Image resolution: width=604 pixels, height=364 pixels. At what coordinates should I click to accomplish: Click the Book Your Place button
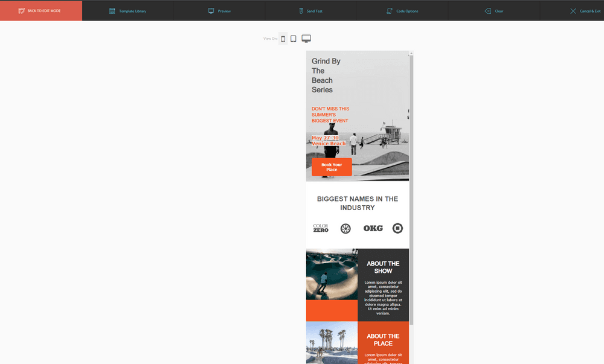click(x=332, y=167)
